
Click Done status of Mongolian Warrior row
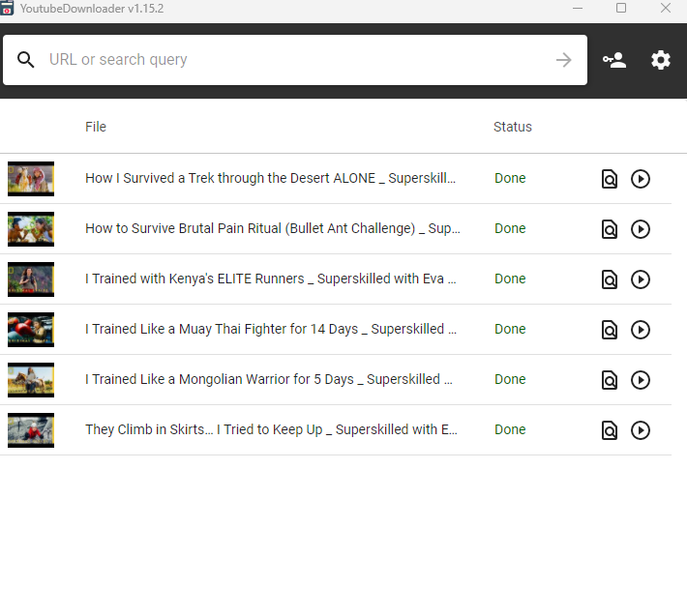point(510,380)
